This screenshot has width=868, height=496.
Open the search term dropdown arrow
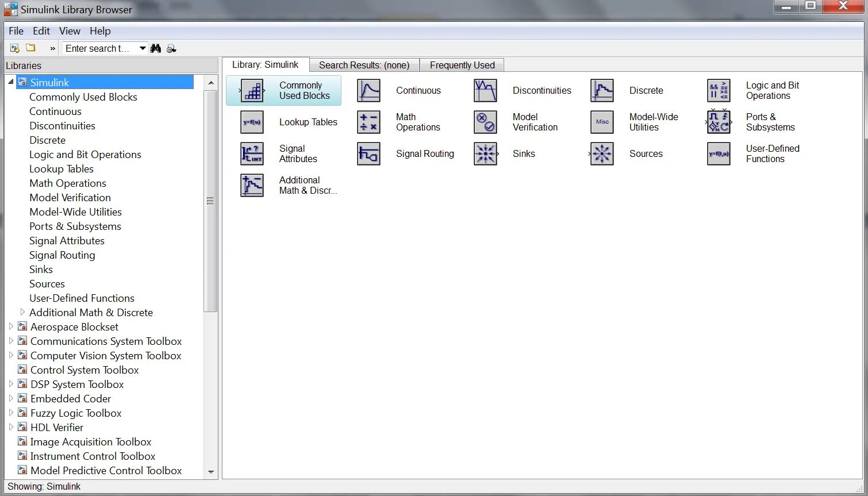pos(143,48)
